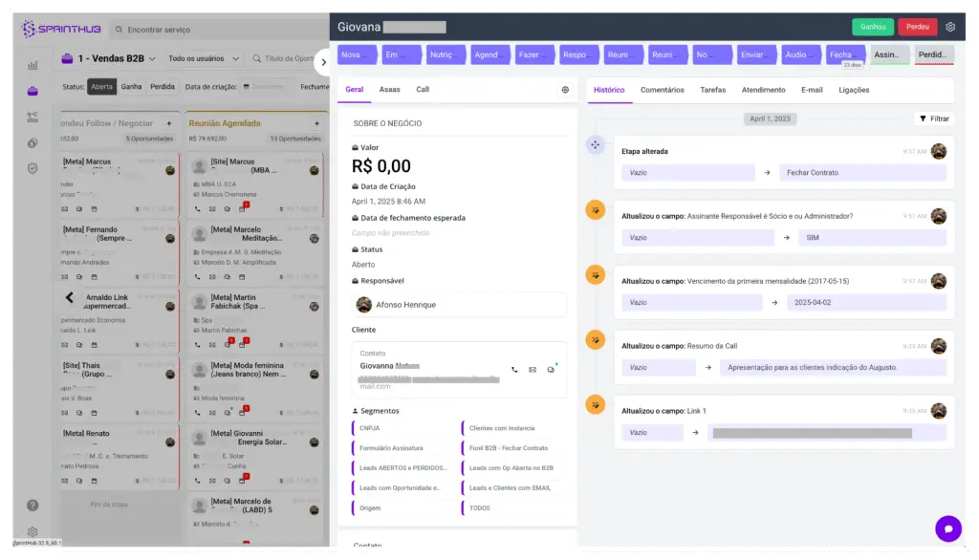Select the Enviar stage
979x560 pixels.
(757, 54)
